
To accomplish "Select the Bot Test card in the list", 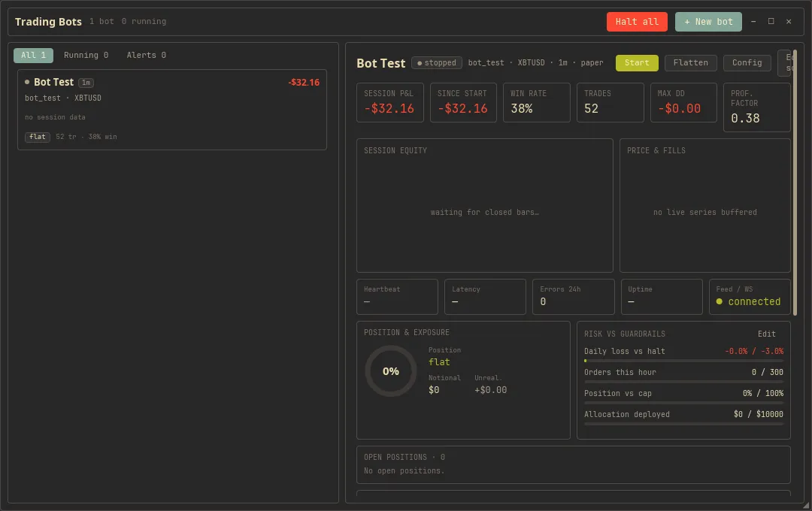I will (x=172, y=110).
